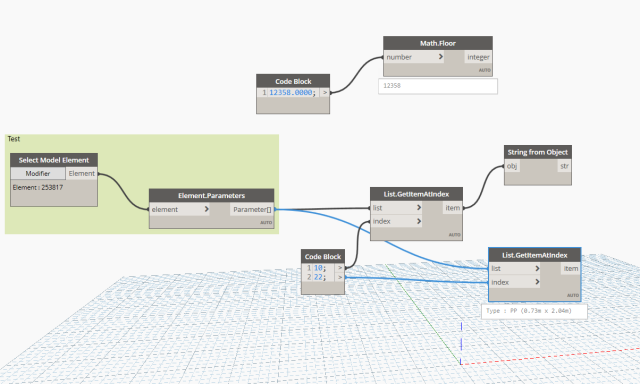Select the highlighted List.GetItemAtIndex header
This screenshot has height=384, width=640.
click(x=534, y=255)
